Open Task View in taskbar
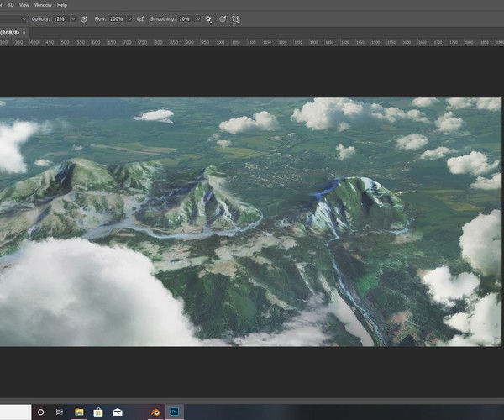The image size is (504, 420). [60, 412]
